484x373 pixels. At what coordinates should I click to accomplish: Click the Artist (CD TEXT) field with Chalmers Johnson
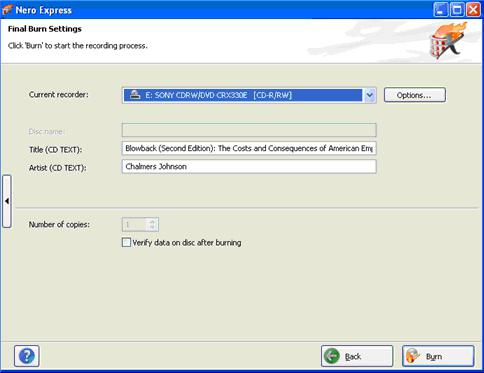pos(249,166)
